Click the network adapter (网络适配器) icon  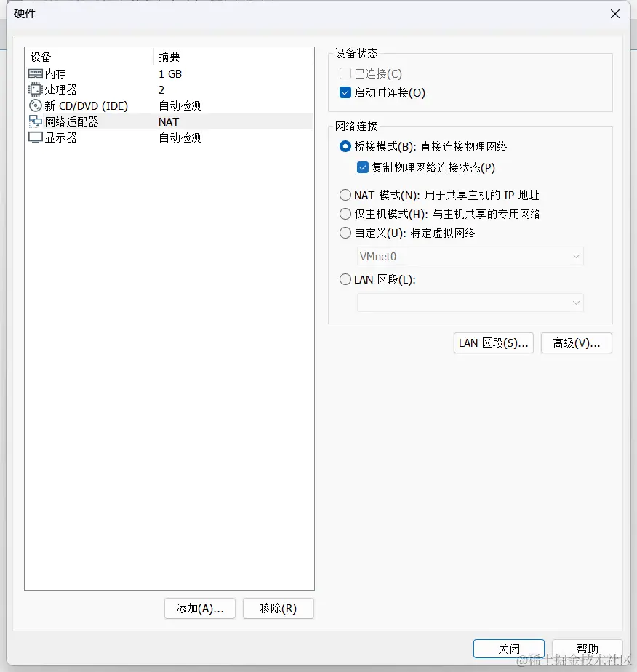tap(35, 121)
